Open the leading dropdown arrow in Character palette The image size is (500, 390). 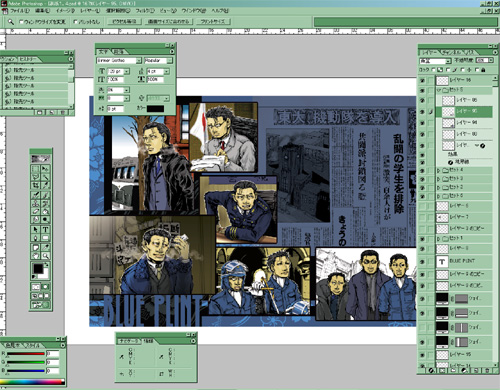166,72
